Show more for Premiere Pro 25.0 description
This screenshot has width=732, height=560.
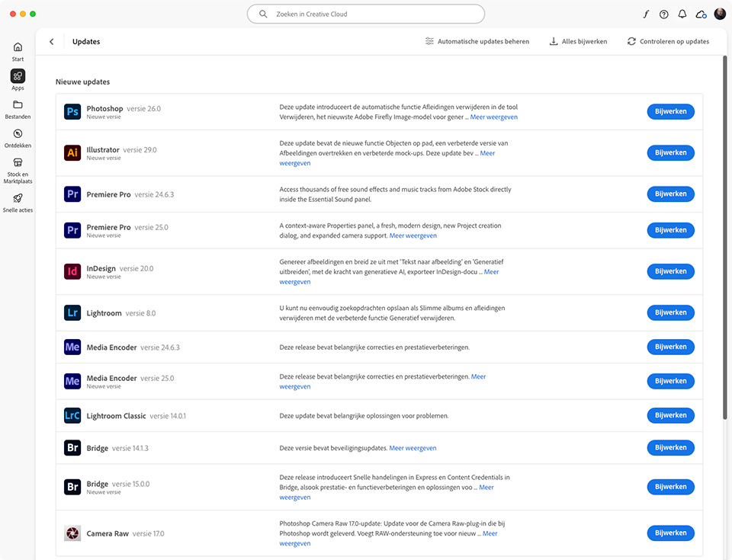tap(413, 235)
